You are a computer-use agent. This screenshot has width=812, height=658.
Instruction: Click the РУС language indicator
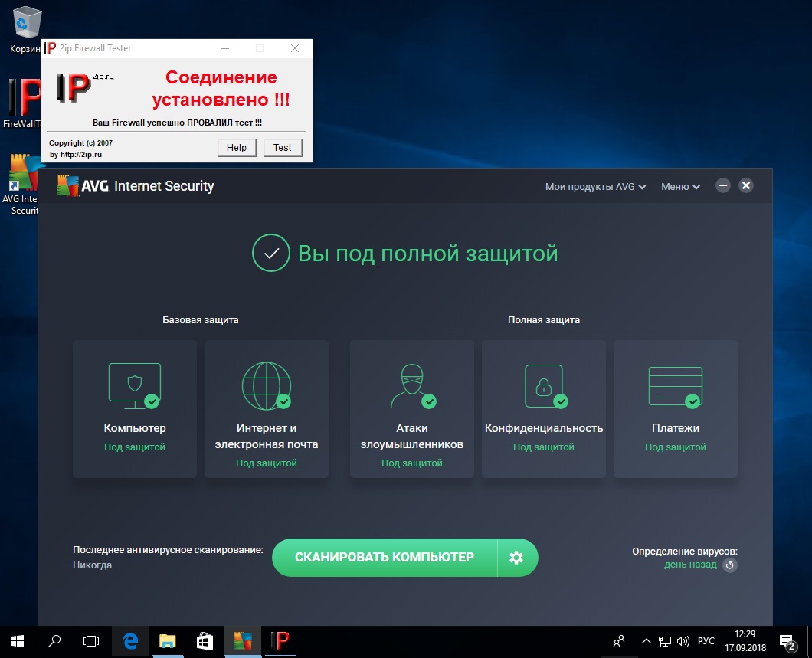tap(706, 641)
